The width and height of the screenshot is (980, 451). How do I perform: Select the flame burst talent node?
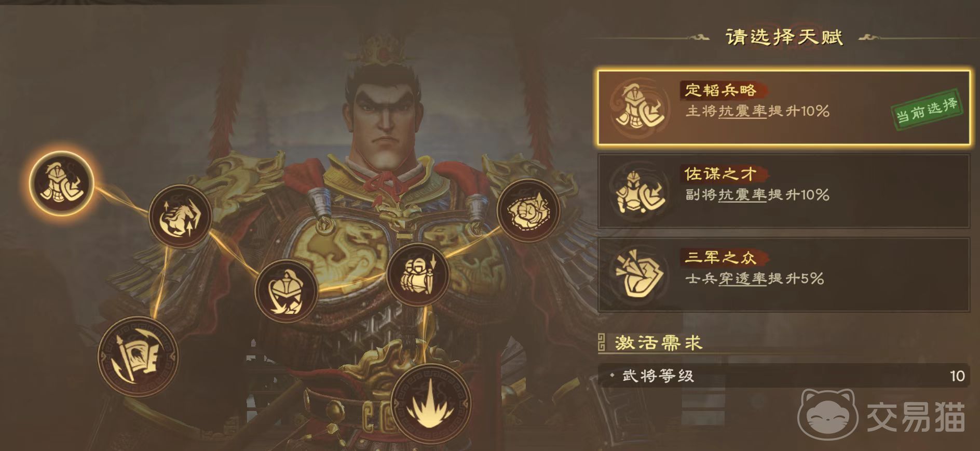click(x=431, y=404)
